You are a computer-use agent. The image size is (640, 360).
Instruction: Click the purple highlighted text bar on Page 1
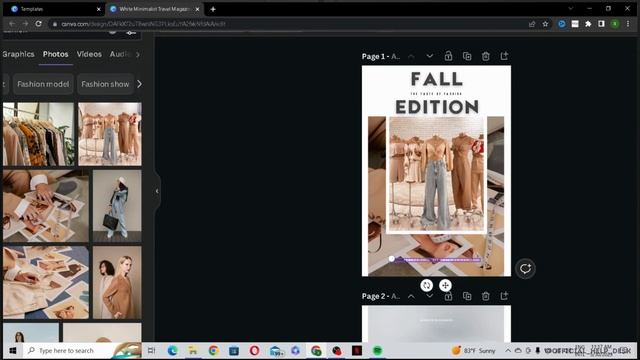[438, 260]
